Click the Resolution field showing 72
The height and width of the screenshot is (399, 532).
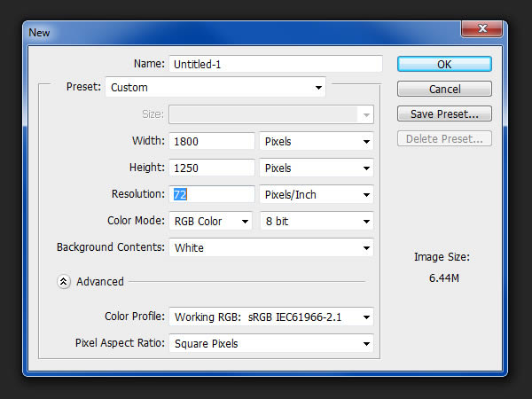(212, 194)
